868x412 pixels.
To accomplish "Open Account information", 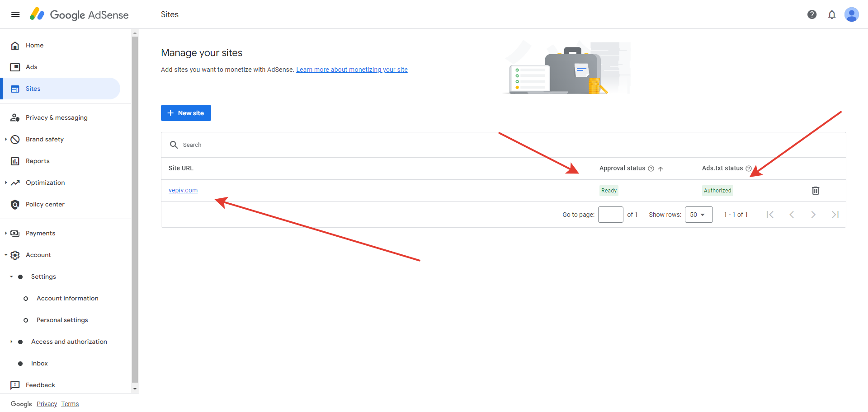I will tap(67, 298).
